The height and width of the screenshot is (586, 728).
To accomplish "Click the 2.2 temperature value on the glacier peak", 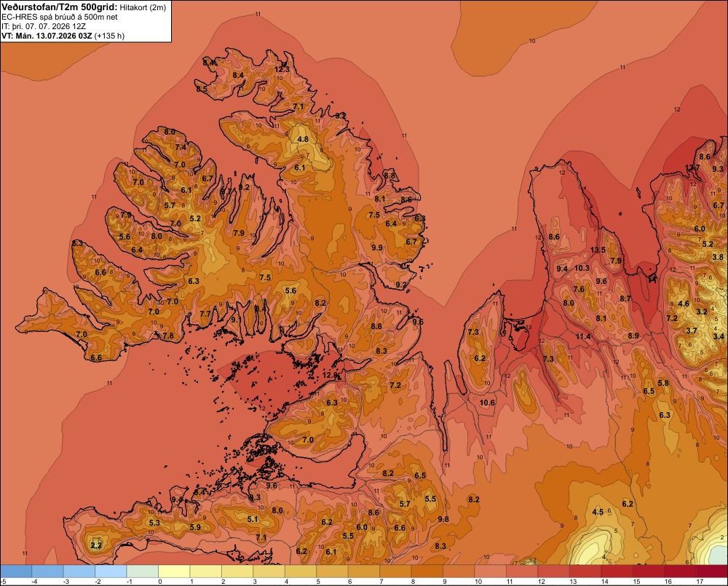I will pyautogui.click(x=96, y=545).
